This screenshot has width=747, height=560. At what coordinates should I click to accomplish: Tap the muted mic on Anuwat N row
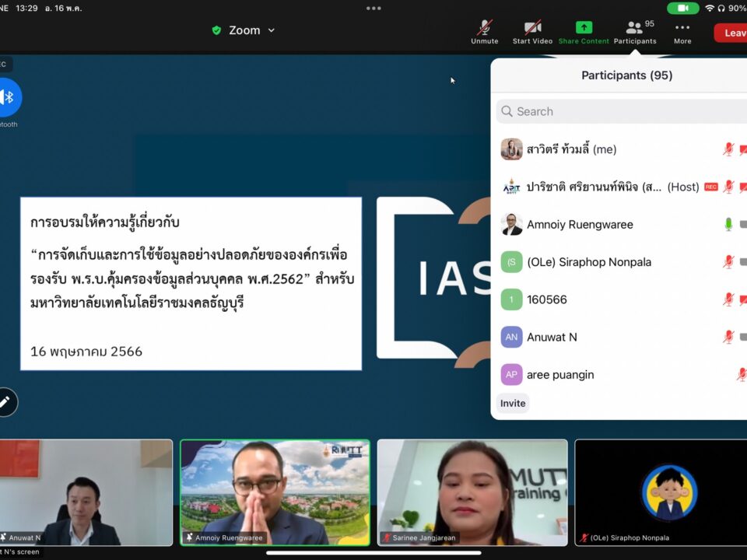[728, 337]
